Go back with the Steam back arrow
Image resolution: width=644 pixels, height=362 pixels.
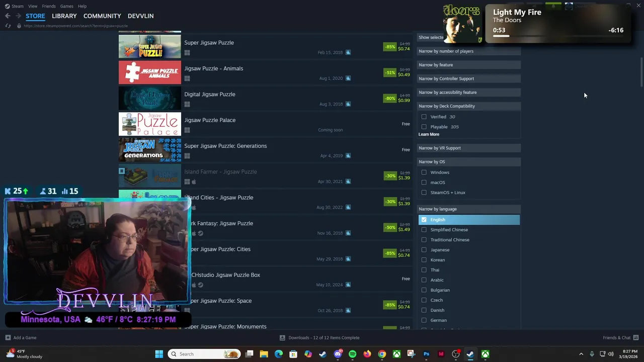click(x=8, y=16)
